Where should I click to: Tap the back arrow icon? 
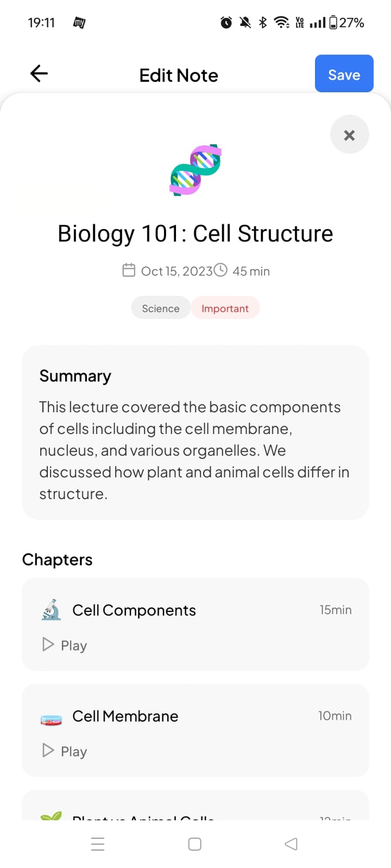[x=39, y=73]
